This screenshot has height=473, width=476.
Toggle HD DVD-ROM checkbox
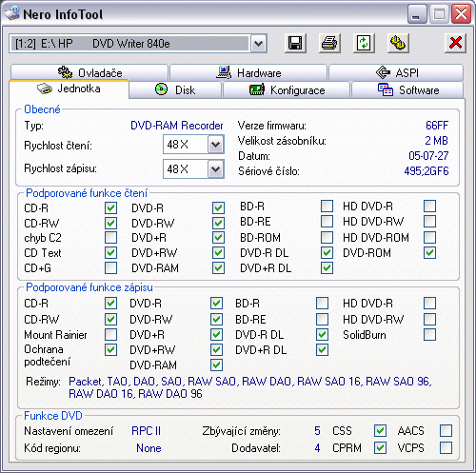coord(429,237)
